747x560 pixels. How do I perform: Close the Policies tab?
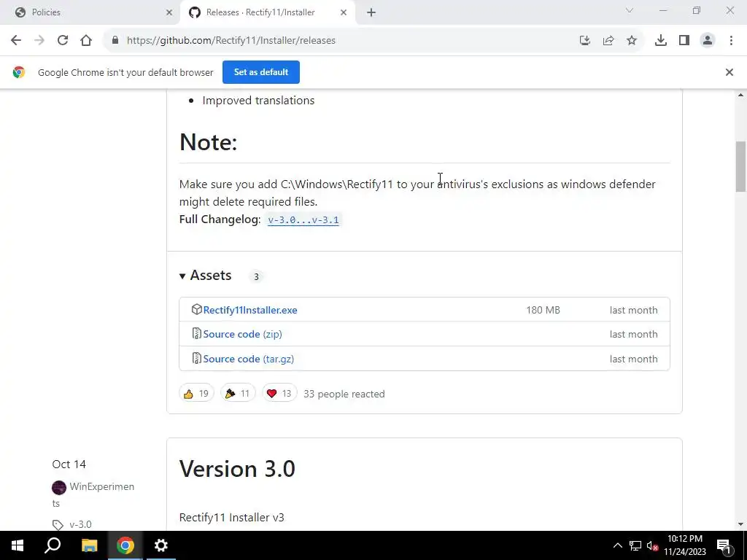point(169,13)
